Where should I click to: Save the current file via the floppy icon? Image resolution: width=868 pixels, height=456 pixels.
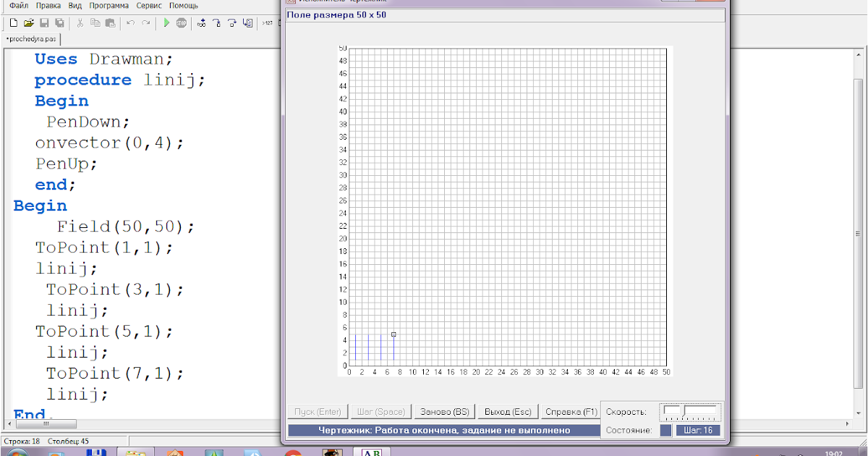pos(44,23)
